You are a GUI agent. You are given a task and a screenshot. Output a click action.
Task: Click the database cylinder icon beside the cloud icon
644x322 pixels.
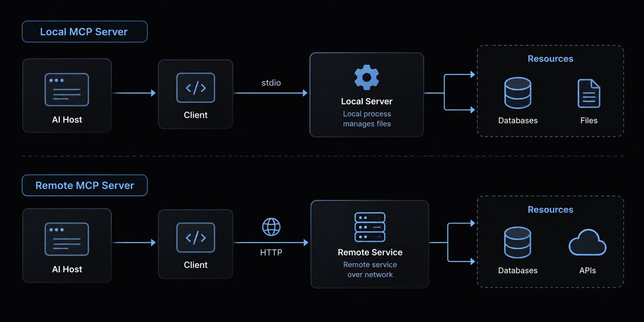point(518,242)
